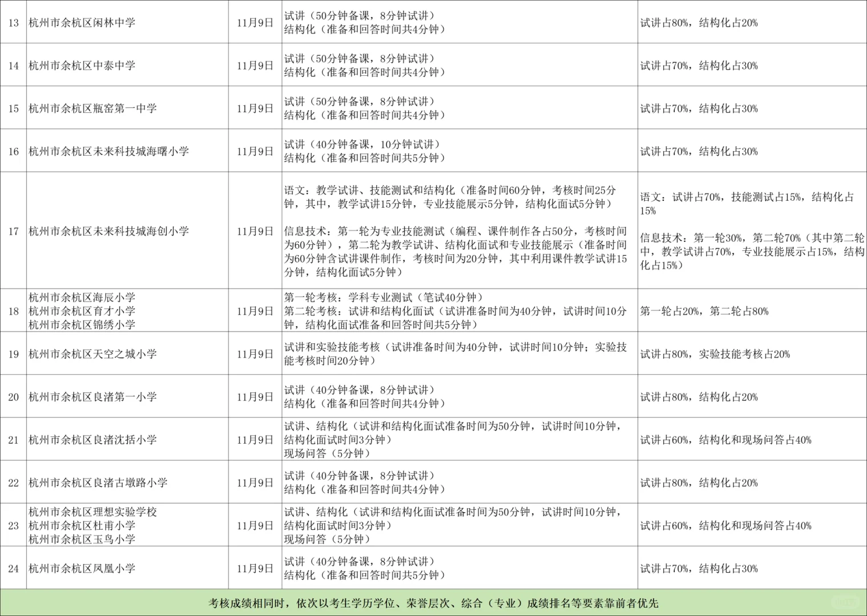Select school name 杭州市余杭区未来科技城海创小学
The height and width of the screenshot is (616, 867).
pyautogui.click(x=108, y=231)
